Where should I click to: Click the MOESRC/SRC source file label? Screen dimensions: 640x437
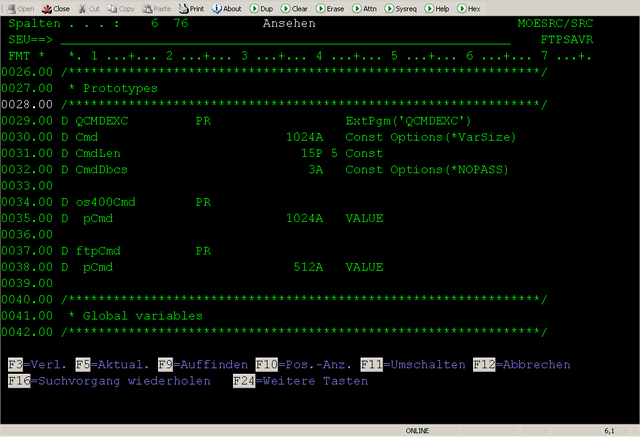coord(555,24)
